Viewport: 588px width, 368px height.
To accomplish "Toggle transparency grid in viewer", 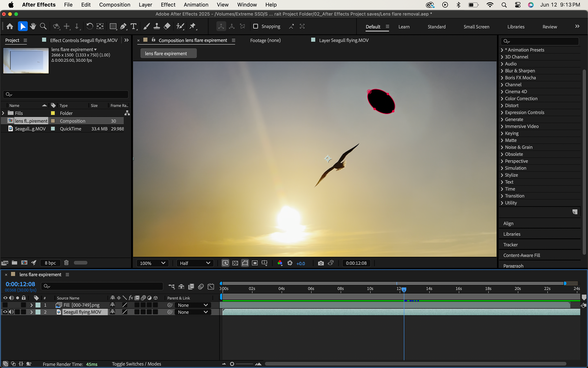I will click(235, 263).
